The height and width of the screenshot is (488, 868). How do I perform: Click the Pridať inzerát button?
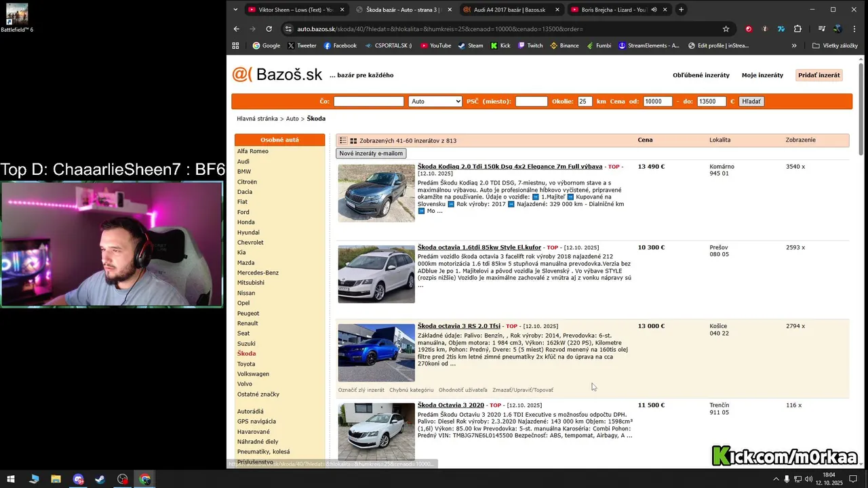click(819, 75)
